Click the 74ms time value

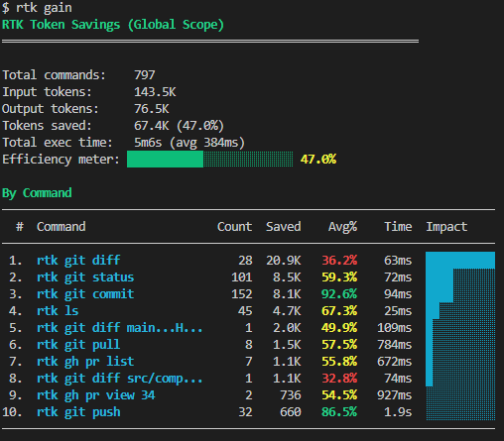[398, 379]
